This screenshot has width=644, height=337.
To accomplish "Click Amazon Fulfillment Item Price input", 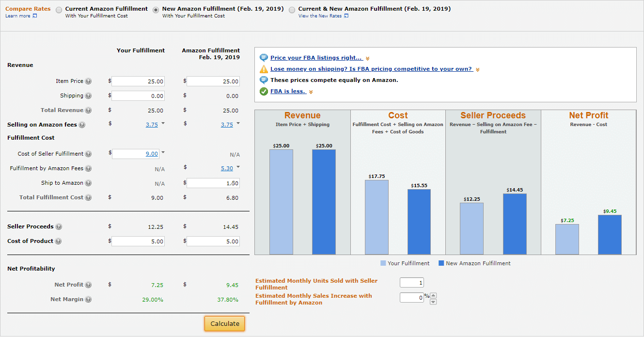I will pos(213,81).
